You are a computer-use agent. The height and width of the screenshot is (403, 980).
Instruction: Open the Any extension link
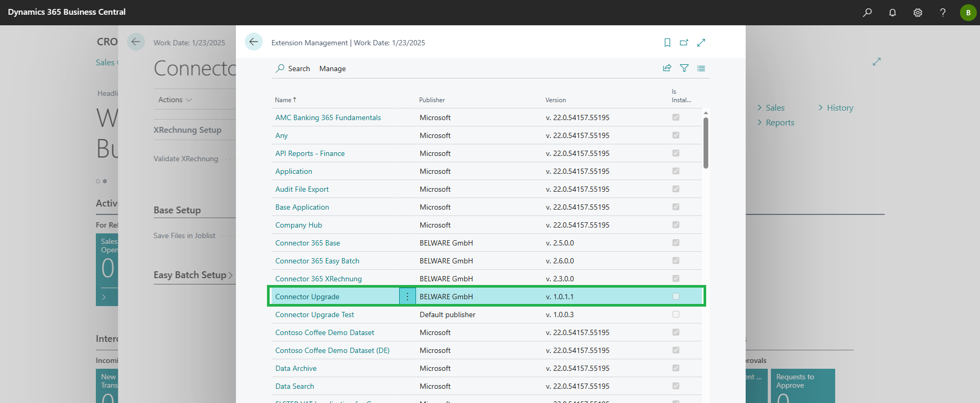[281, 135]
